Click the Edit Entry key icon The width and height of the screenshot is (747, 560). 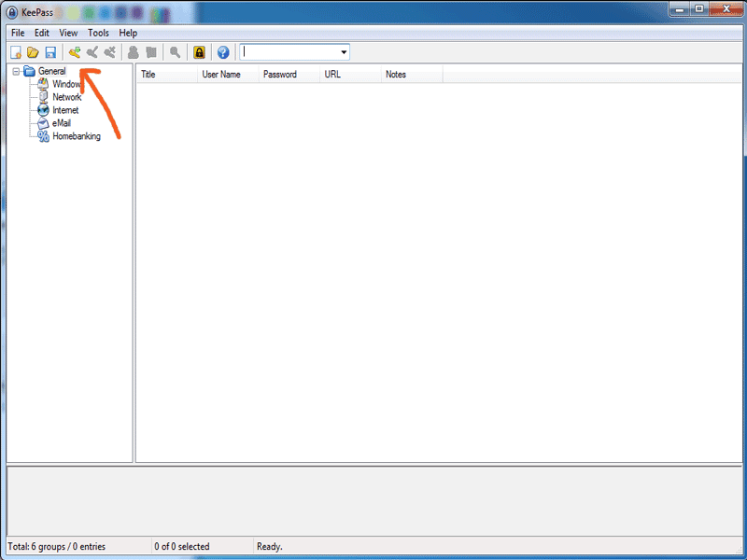point(92,52)
